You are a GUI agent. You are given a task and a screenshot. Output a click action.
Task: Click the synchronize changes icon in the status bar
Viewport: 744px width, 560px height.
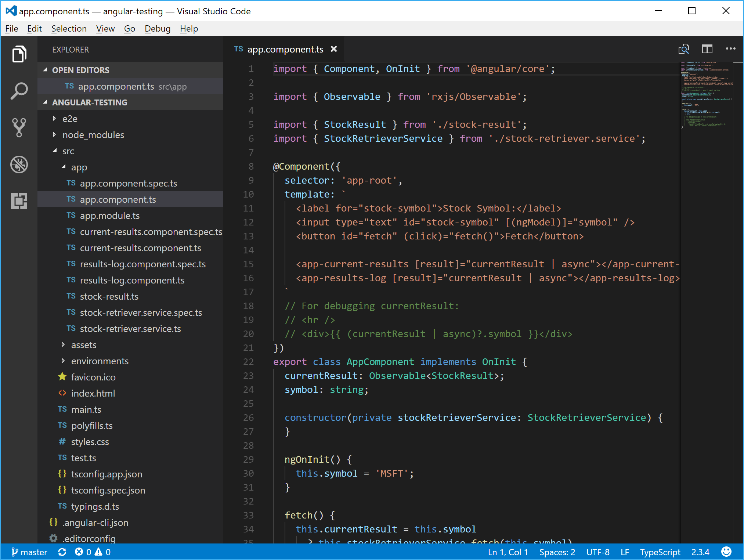[62, 552]
